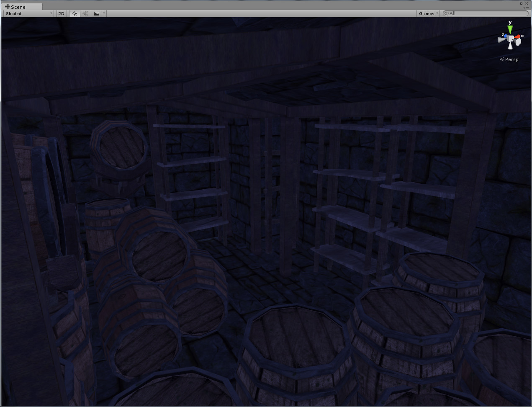Toggle Persp projection label

[x=509, y=59]
